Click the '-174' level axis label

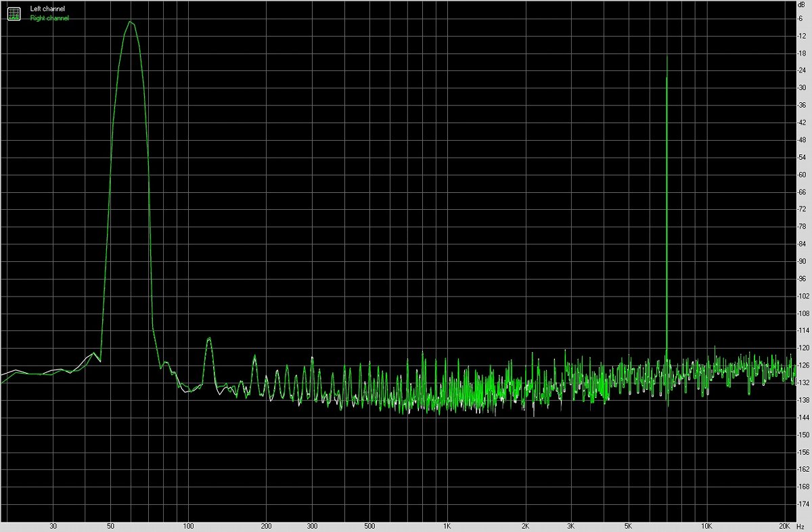pos(804,504)
